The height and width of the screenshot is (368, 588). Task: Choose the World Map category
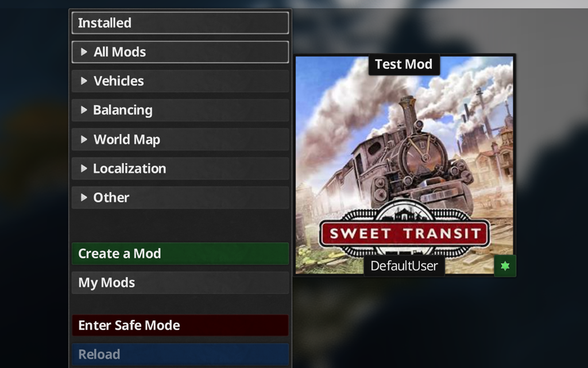180,140
